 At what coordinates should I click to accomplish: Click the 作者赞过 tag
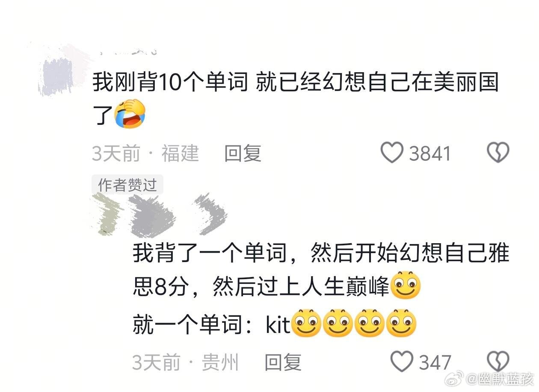pos(127,185)
